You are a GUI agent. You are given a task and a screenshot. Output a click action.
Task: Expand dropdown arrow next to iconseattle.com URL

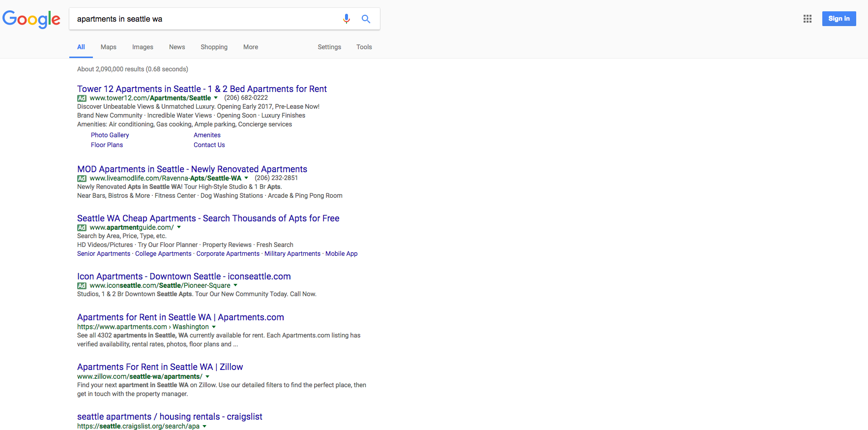tap(235, 285)
